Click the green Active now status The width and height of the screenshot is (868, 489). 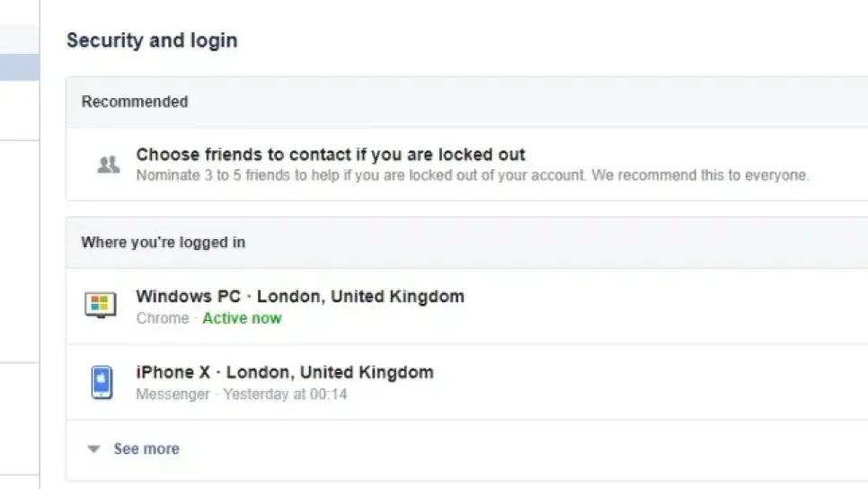(242, 318)
